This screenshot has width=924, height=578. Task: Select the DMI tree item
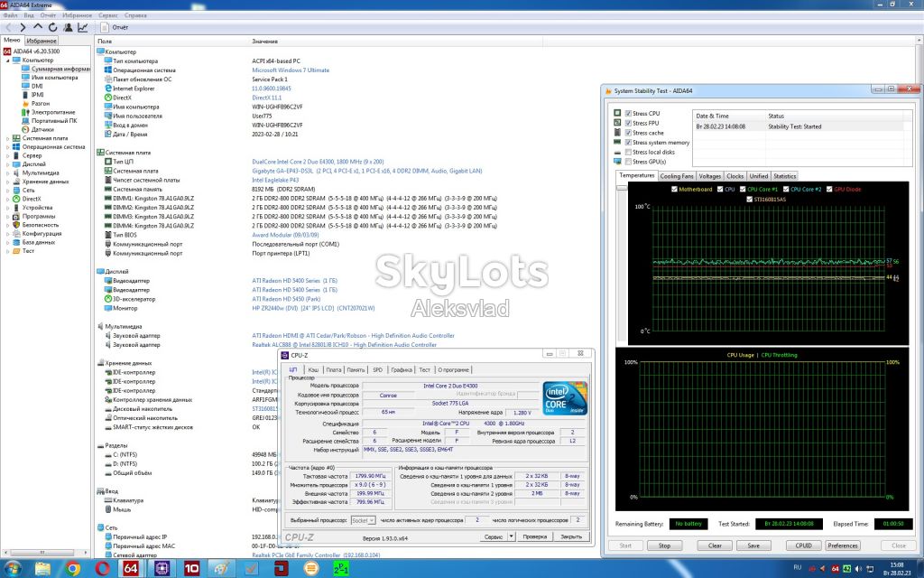pyautogui.click(x=37, y=86)
